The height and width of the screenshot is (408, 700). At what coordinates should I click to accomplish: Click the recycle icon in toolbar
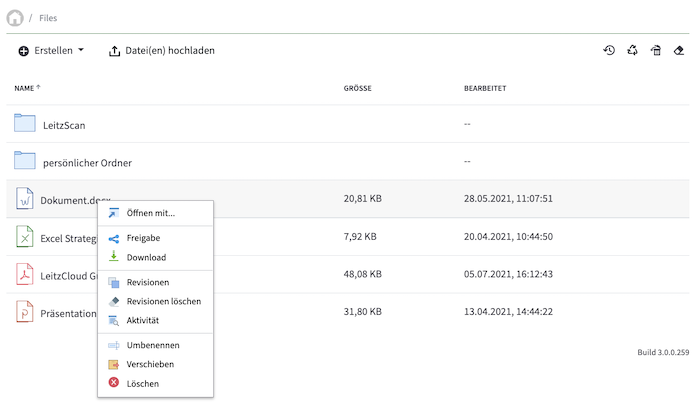pos(632,50)
